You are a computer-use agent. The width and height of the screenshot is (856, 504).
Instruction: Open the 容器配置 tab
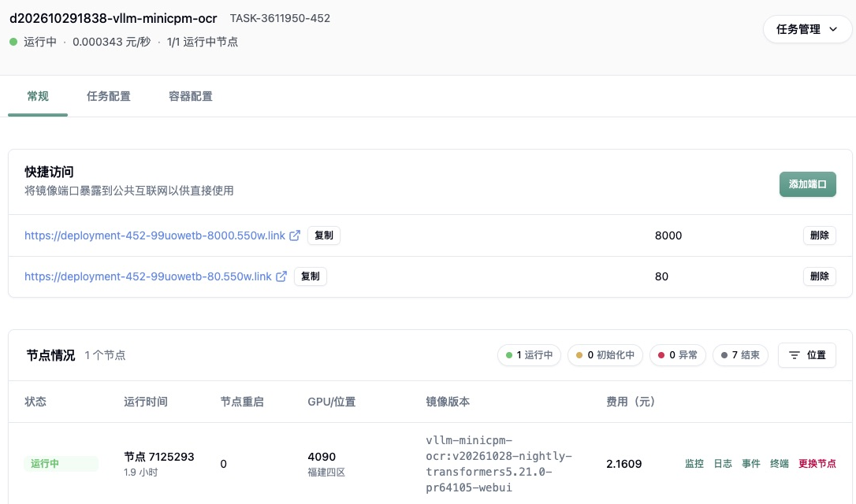point(191,97)
